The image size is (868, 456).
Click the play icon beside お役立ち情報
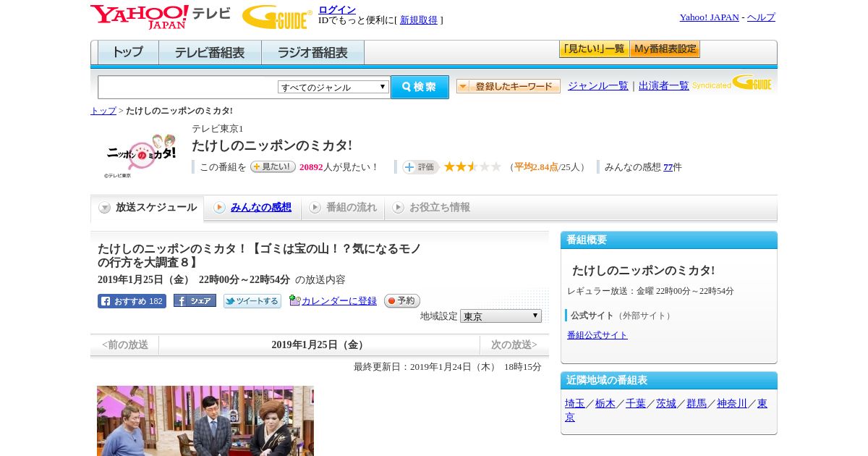pyautogui.click(x=398, y=208)
